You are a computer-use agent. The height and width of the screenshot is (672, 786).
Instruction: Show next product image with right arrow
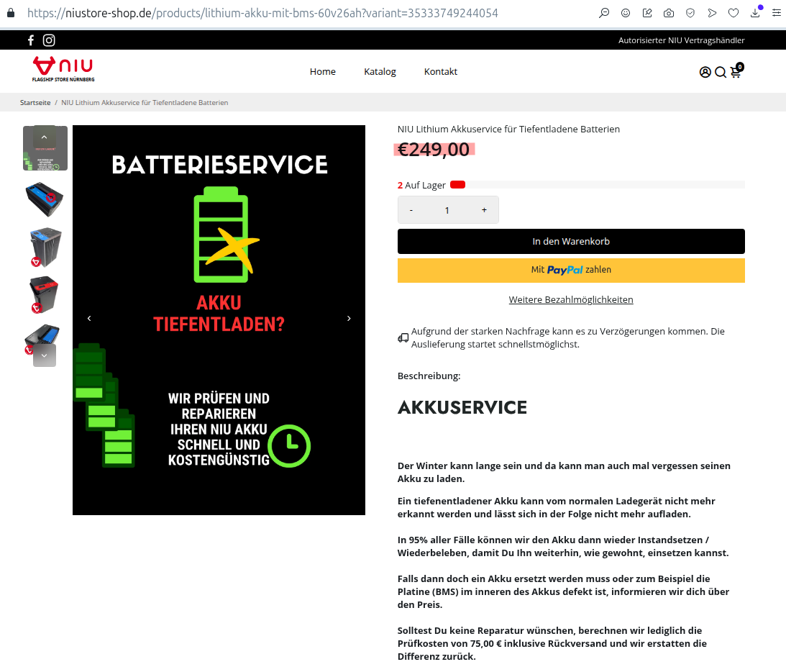tap(349, 318)
